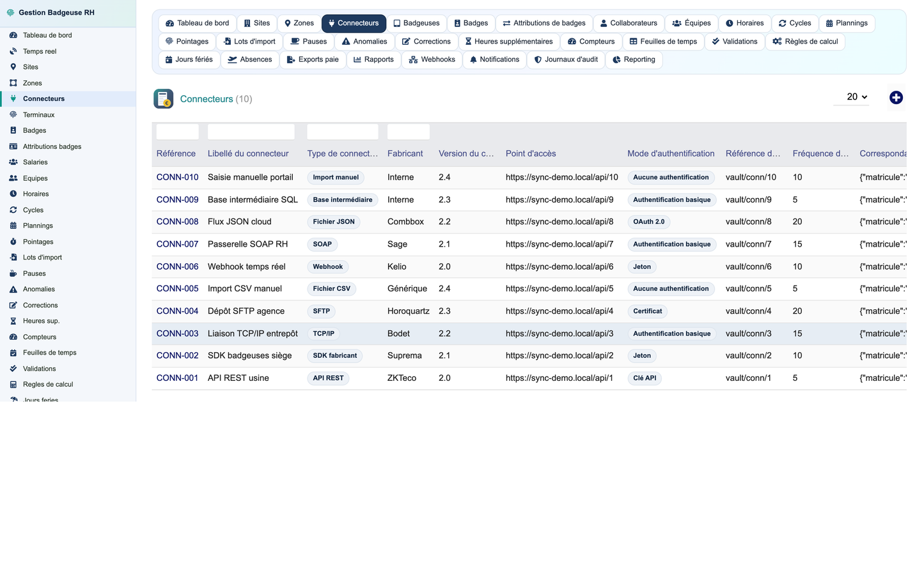Screen dimensions: 924x577
Task: Click the Sites pin icon in sidebar
Action: point(13,67)
